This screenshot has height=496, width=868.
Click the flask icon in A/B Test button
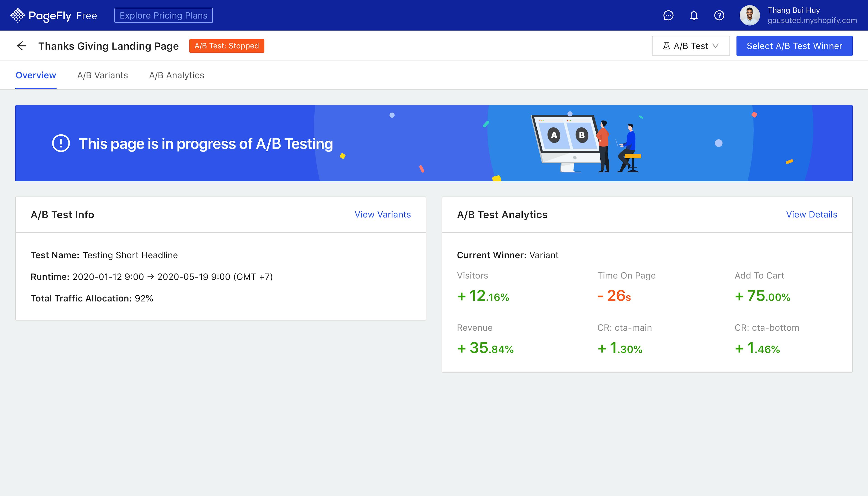[x=666, y=46]
